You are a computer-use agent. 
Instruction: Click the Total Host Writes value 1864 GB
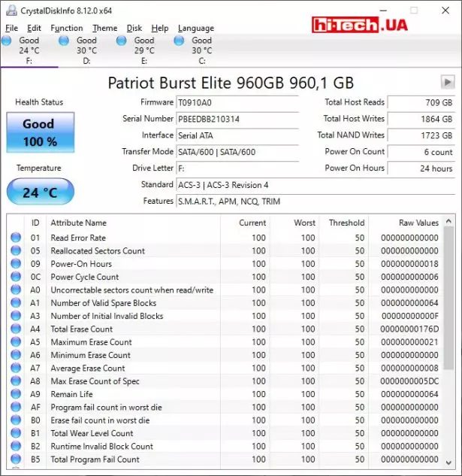(x=421, y=119)
